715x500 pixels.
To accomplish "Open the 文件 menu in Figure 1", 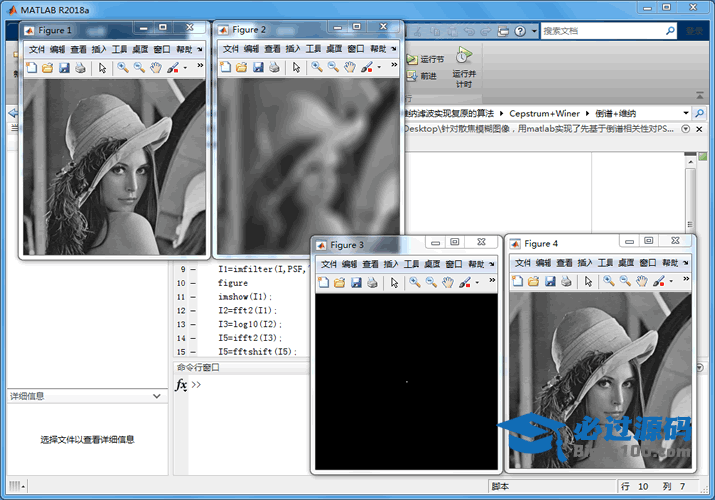I will (37, 48).
